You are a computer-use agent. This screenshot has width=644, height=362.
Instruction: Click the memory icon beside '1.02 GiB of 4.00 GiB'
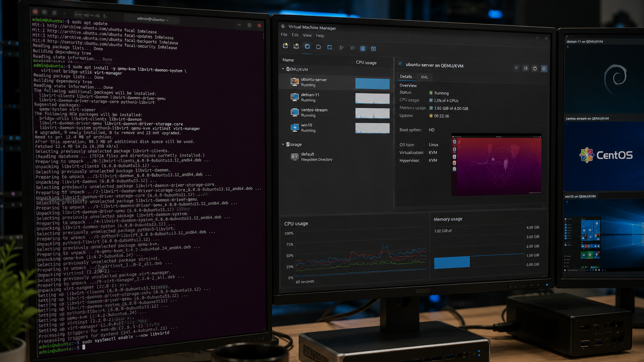431,108
